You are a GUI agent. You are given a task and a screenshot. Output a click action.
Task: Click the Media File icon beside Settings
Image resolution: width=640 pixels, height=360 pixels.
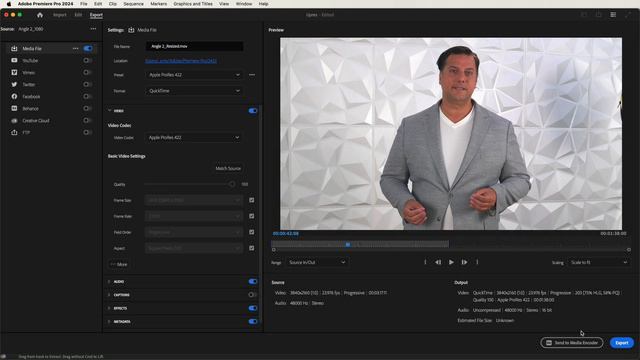point(131,30)
